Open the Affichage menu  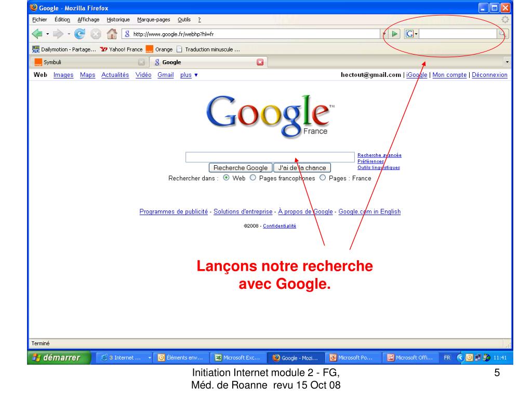tap(88, 20)
